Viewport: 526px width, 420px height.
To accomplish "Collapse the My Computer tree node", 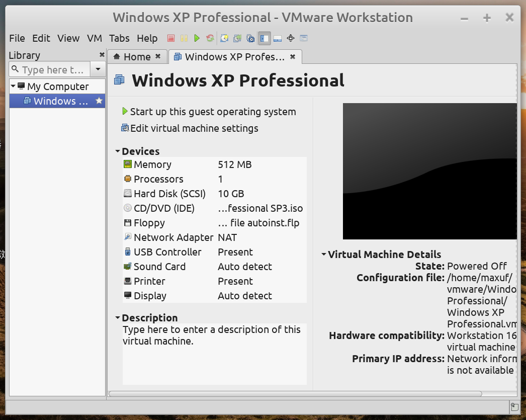I will [x=13, y=86].
